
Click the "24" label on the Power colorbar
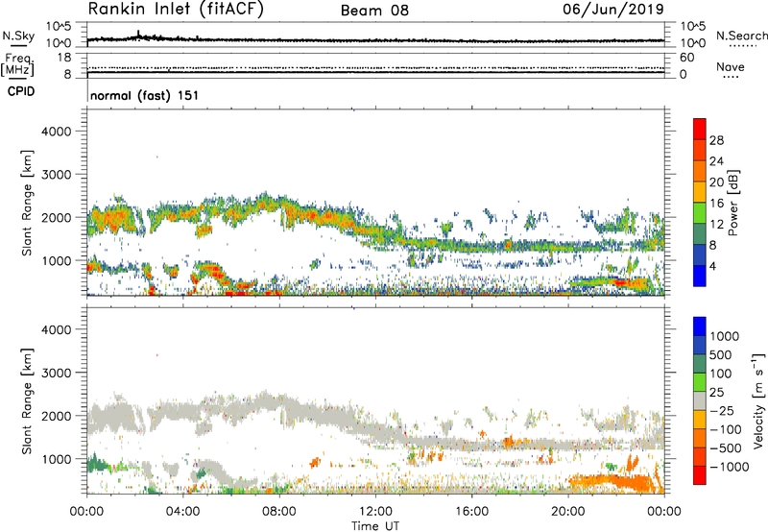[x=716, y=161]
